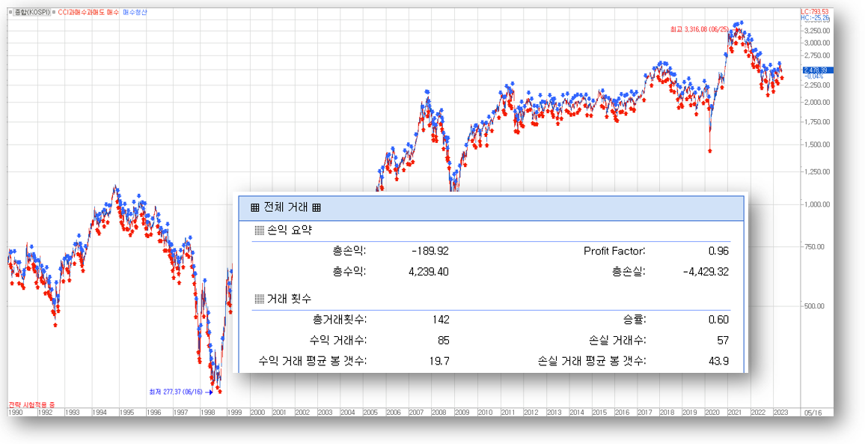Click the 수익 거래수 value 85
The width and height of the screenshot is (868, 444).
click(444, 341)
